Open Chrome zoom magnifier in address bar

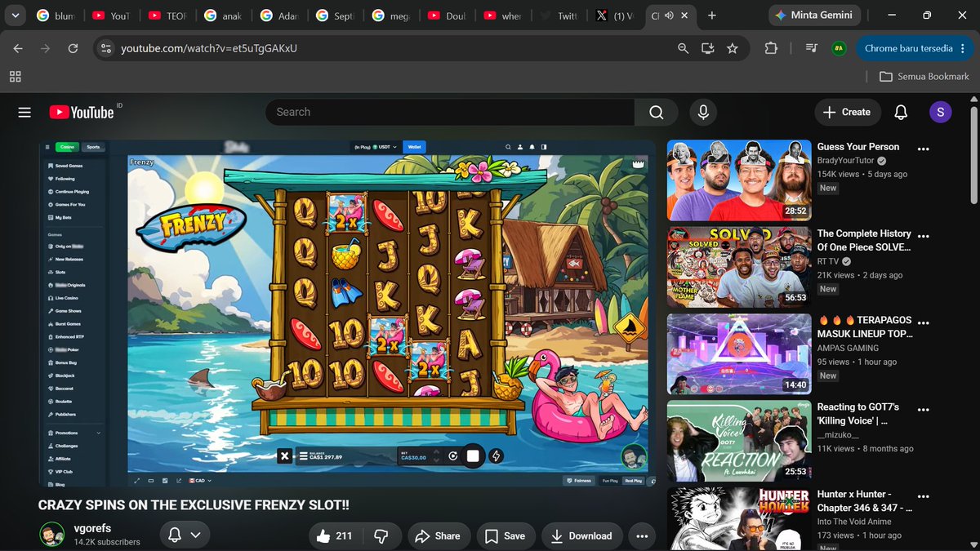click(x=683, y=48)
